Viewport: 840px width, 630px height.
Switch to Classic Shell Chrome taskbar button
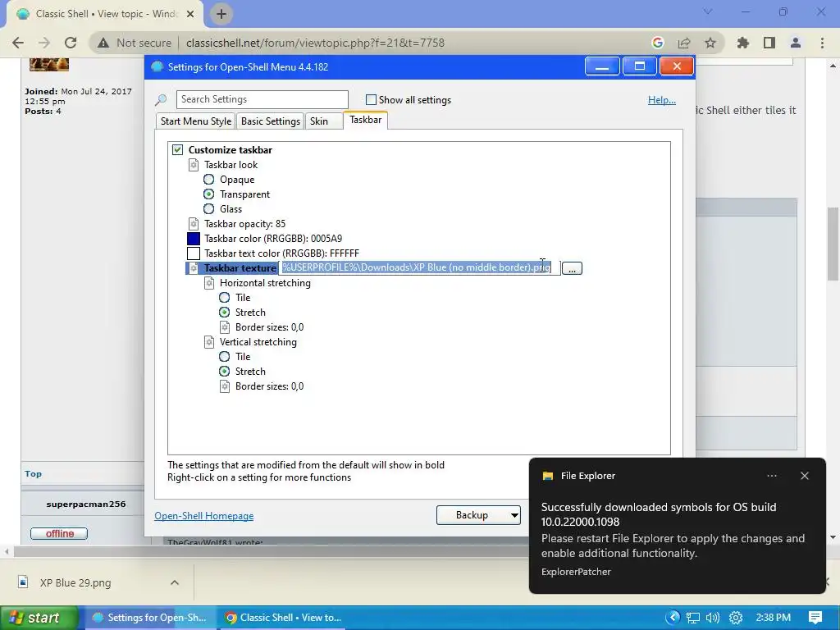coord(283,618)
